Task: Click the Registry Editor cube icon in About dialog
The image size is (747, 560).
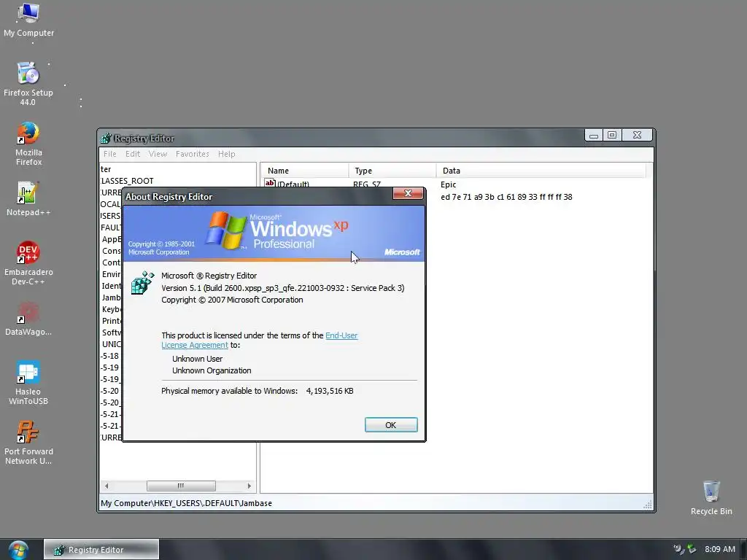Action: [x=143, y=283]
